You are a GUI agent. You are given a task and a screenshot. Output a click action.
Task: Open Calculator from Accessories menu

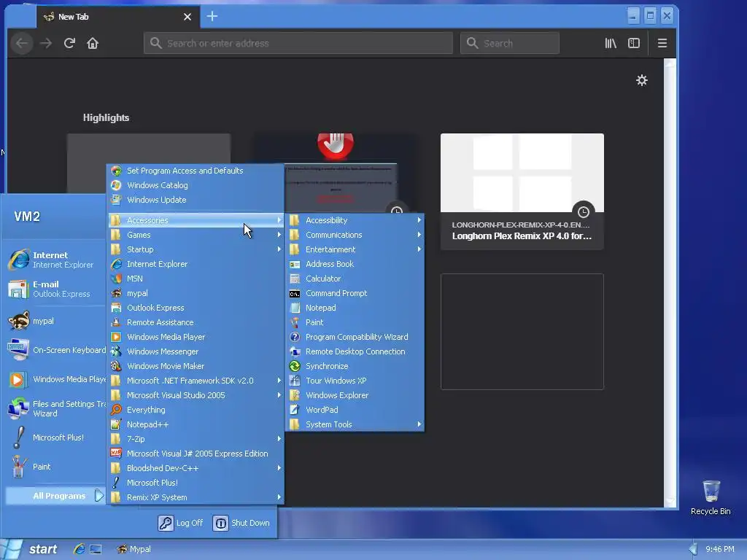click(355, 279)
